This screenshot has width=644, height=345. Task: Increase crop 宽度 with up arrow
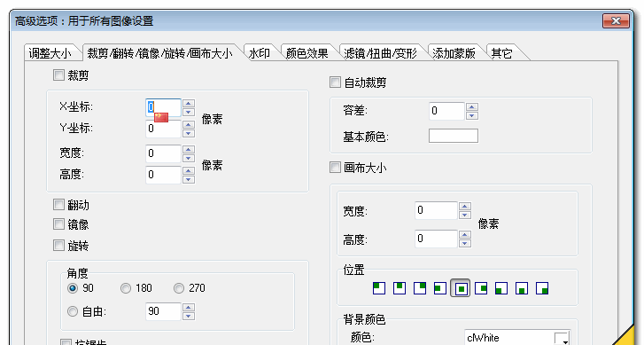coord(189,149)
